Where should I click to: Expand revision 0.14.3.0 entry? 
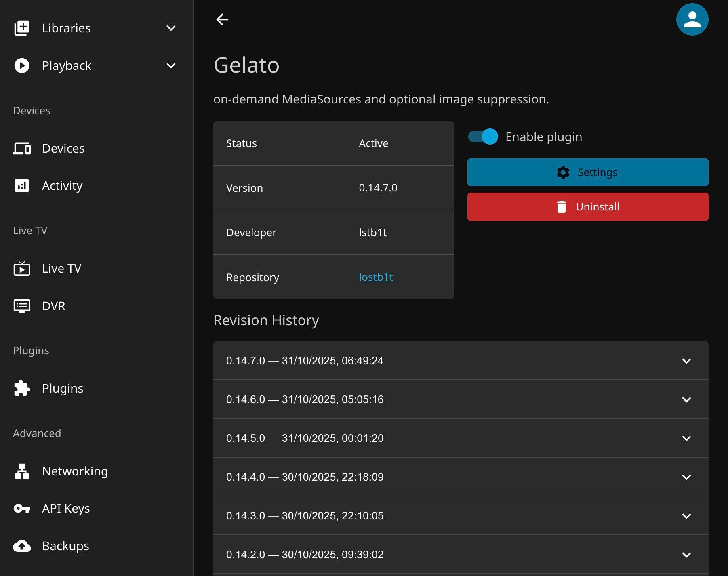[686, 516]
